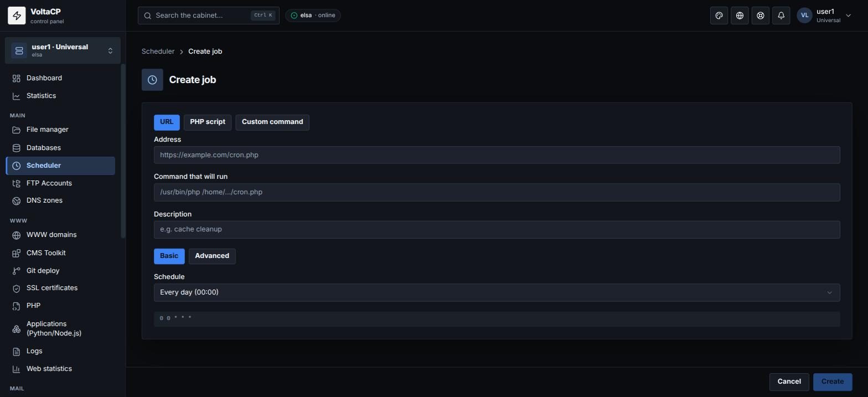Go to Databases section

[x=60, y=148]
